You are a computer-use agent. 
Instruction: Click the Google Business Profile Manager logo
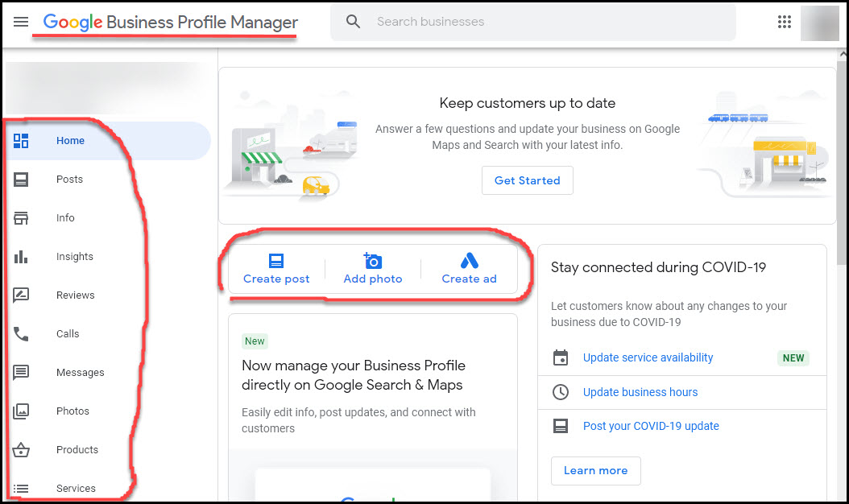171,23
